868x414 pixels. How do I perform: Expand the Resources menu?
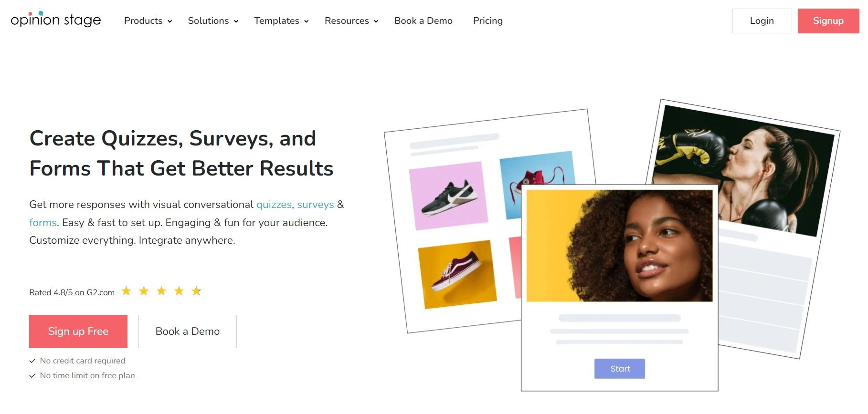(x=351, y=21)
